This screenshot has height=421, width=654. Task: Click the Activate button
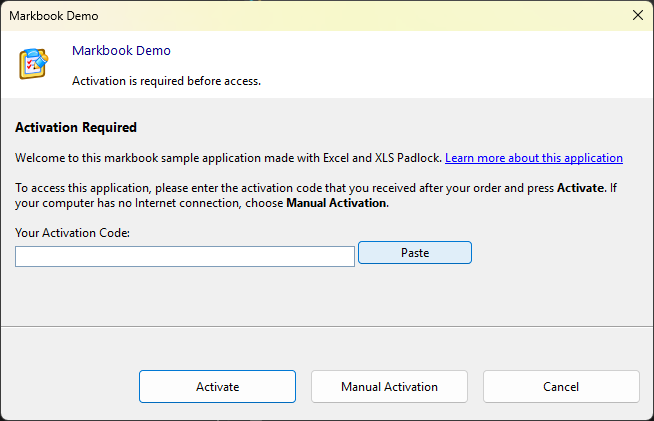pyautogui.click(x=217, y=386)
